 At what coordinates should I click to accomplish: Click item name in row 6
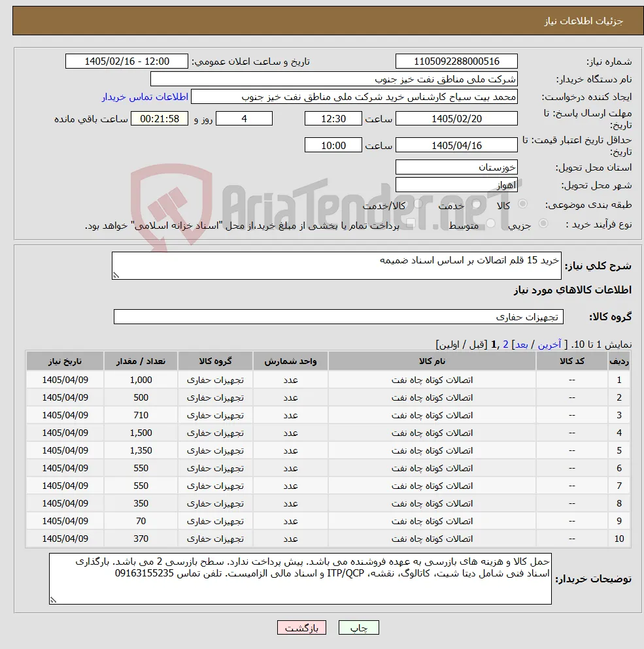(432, 468)
